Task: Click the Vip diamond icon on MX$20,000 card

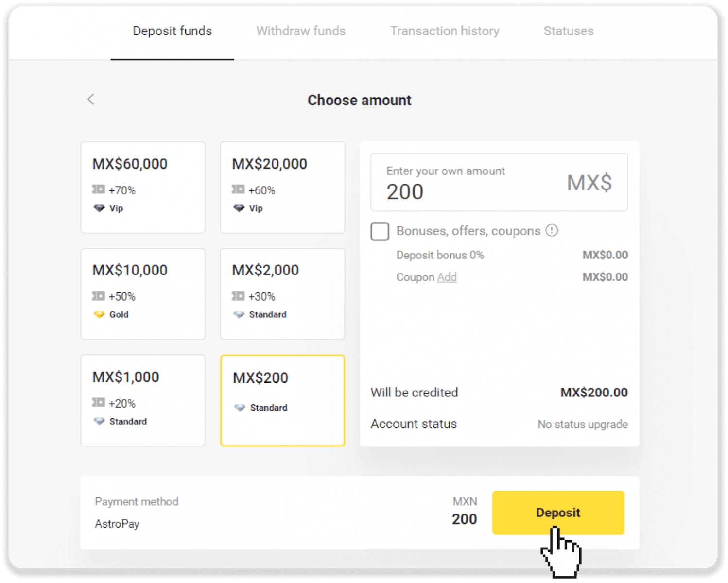Action: pos(239,208)
